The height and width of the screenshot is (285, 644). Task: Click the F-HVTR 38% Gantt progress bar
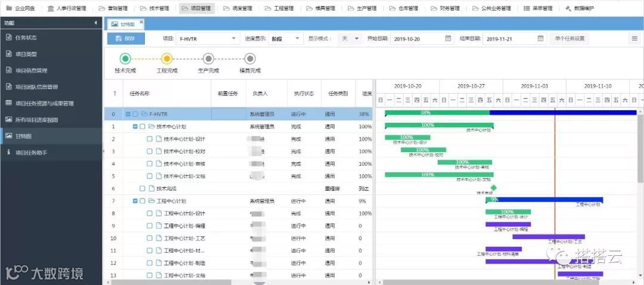(x=510, y=113)
